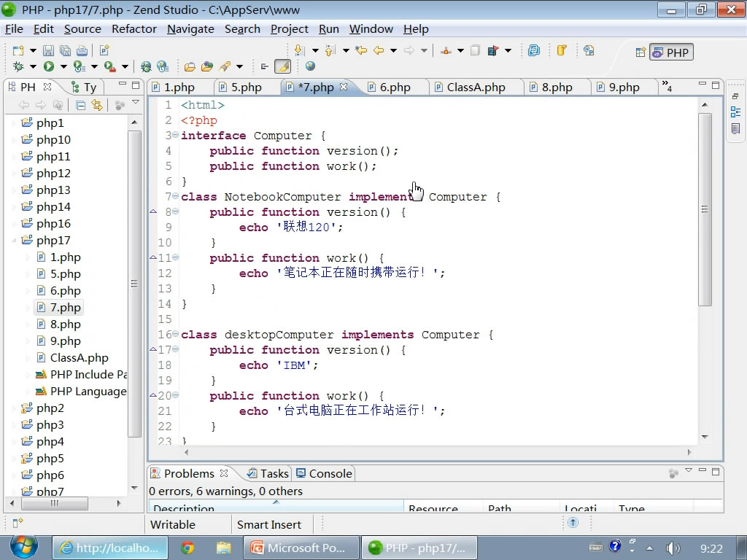The image size is (747, 560).
Task: Toggle the Mark Occurrences highlighter icon
Action: point(283,66)
